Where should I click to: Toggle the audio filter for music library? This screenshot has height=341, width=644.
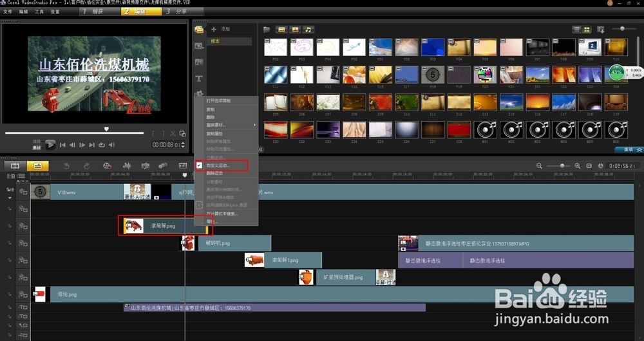click(x=309, y=30)
